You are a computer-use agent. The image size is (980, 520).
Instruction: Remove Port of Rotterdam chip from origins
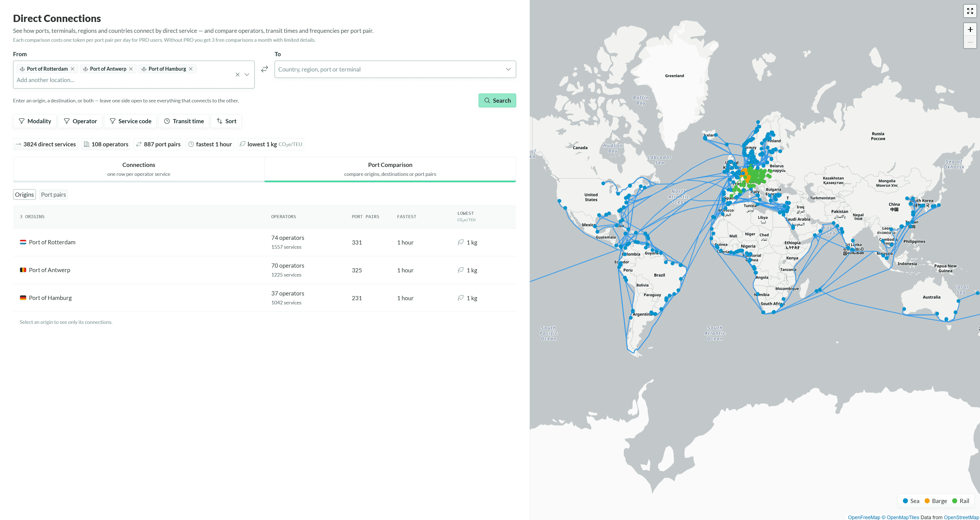tap(73, 69)
